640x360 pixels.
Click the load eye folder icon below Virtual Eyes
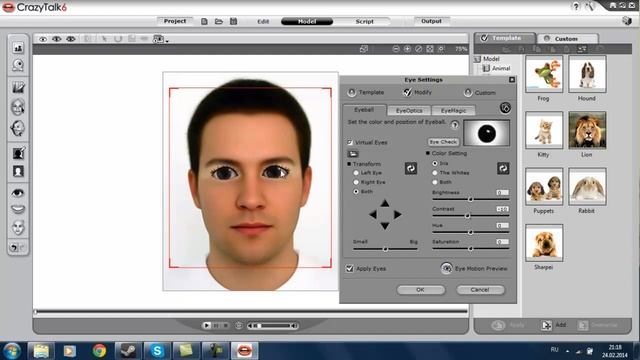353,154
